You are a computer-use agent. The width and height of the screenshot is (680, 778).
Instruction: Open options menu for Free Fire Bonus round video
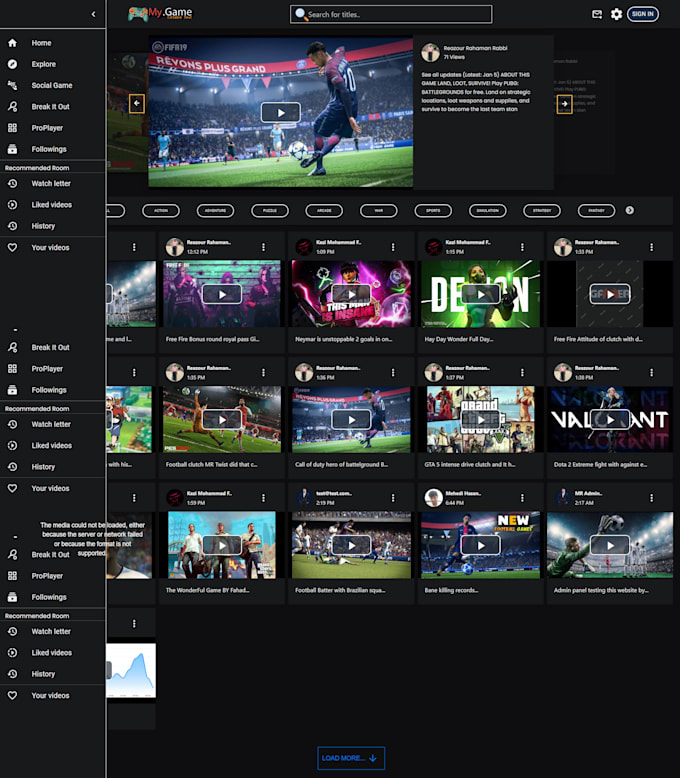(264, 247)
